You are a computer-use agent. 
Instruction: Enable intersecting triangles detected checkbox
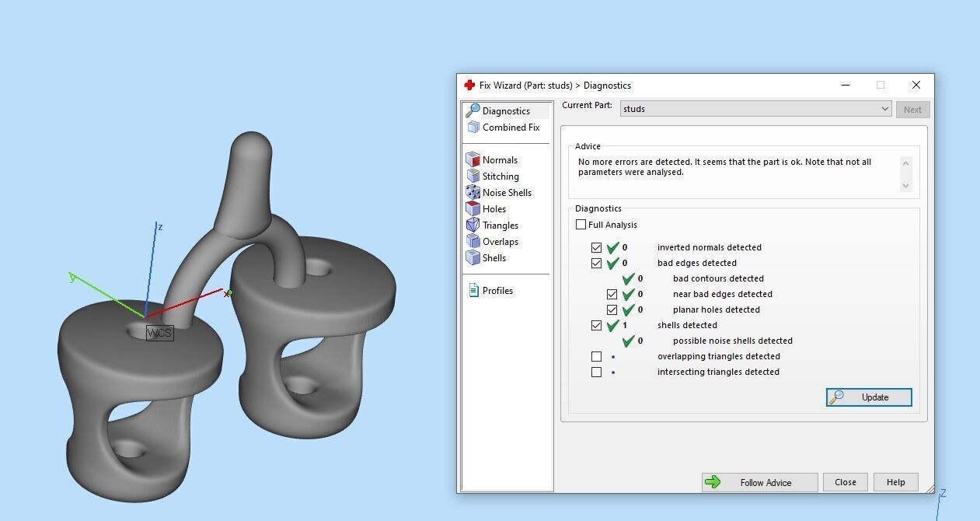coord(596,372)
